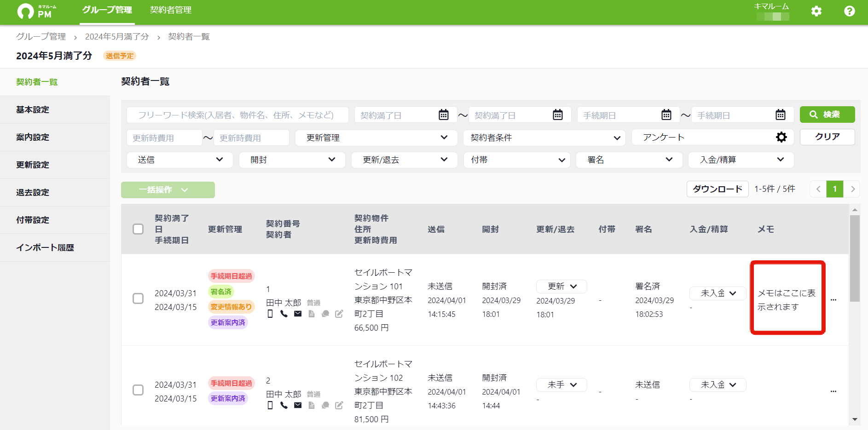Click the document icon for contract 2
868x430 pixels.
tap(312, 405)
